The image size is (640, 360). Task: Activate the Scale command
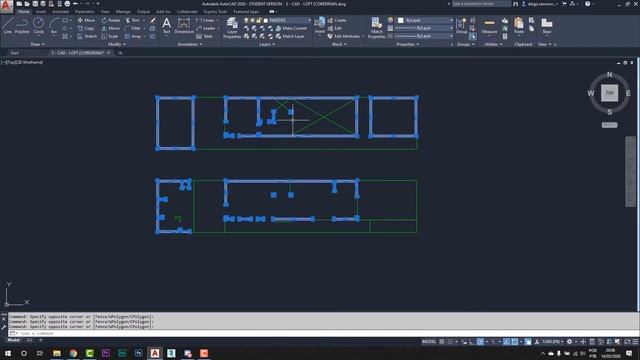(110, 36)
